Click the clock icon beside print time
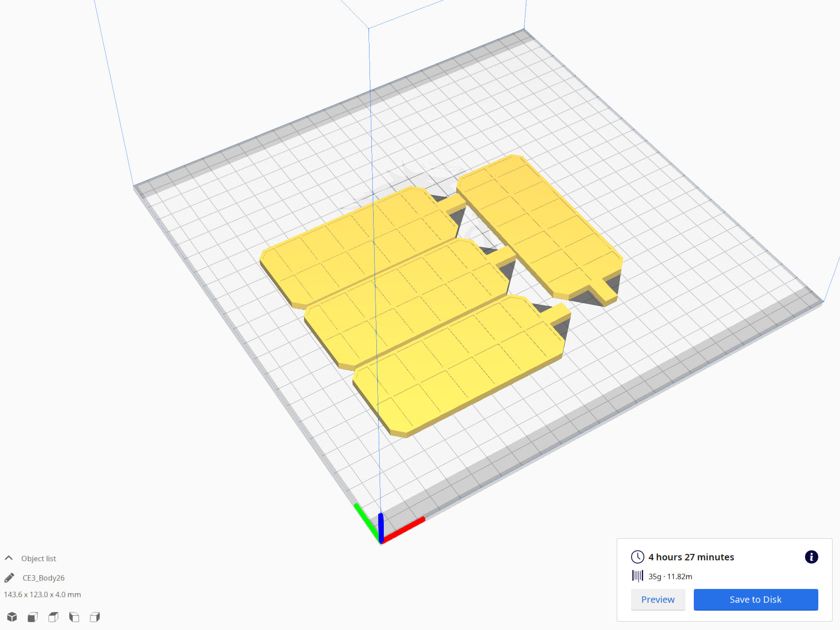840x630 pixels. click(637, 557)
